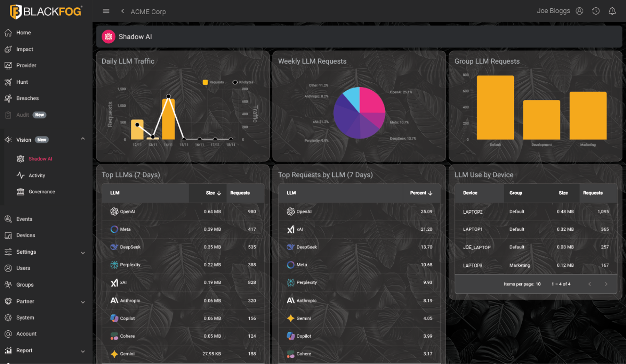Click the next page arrow in LLM Use by Device

point(606,284)
